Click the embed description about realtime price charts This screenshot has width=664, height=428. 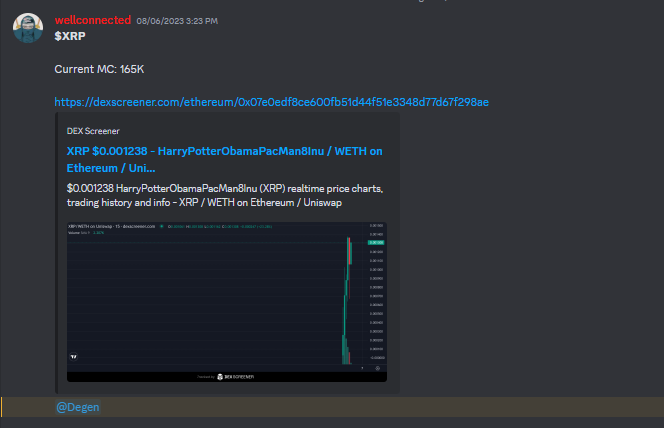click(225, 195)
